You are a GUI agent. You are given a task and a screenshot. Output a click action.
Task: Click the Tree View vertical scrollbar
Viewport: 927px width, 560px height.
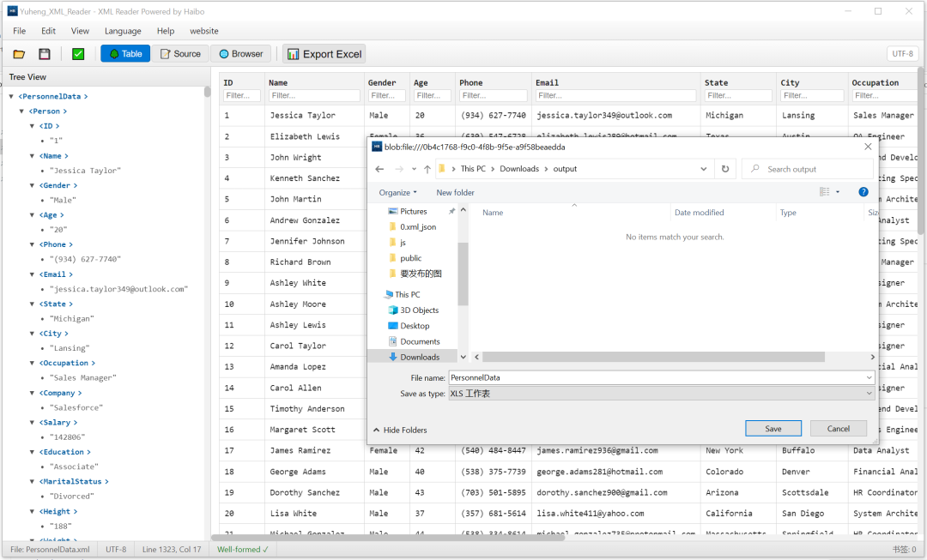click(207, 92)
